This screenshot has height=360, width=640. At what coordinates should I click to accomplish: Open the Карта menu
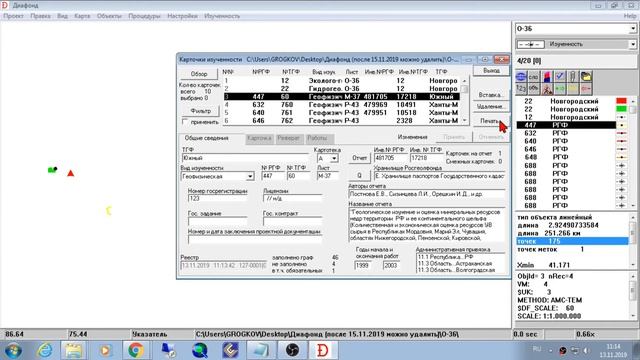pos(82,16)
